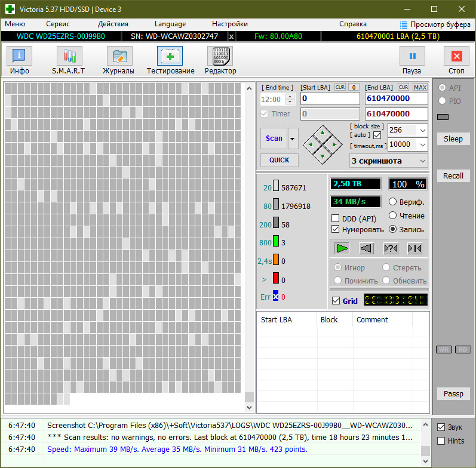Click the red Стоп stop icon

coord(456,57)
